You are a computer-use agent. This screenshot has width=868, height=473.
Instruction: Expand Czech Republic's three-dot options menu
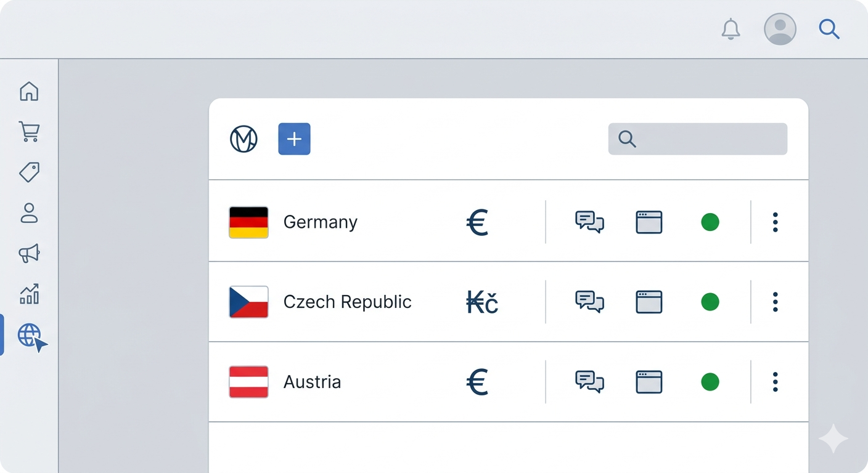click(775, 302)
